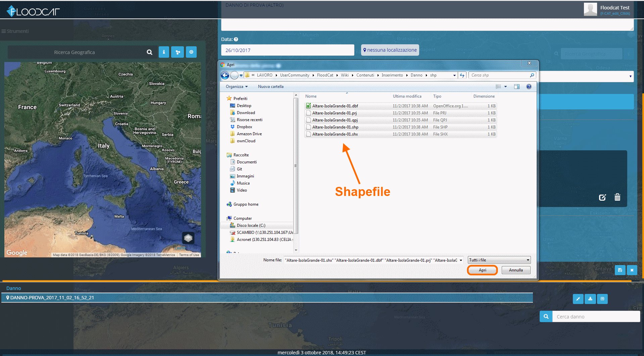The width and height of the screenshot is (644, 356).
Task: Select DANNO-PROVA_2017_11_02_16_52_21 row
Action: [x=267, y=298]
